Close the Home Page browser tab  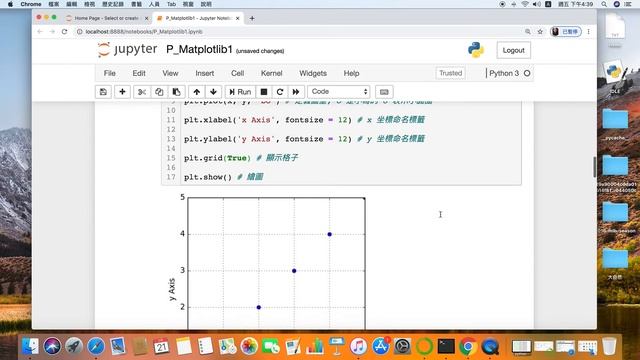pos(147,18)
